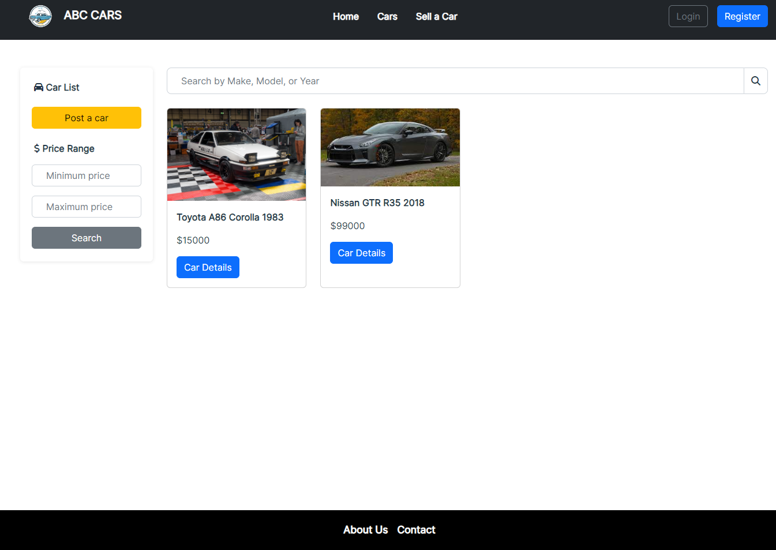Focus the Minimum price field

pos(87,176)
